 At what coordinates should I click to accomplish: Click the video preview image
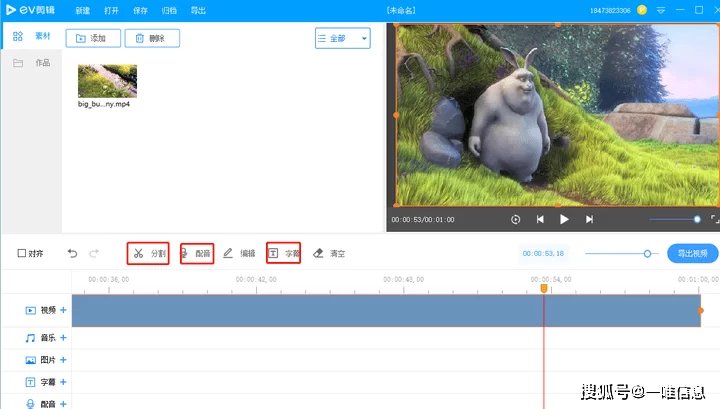[x=557, y=115]
